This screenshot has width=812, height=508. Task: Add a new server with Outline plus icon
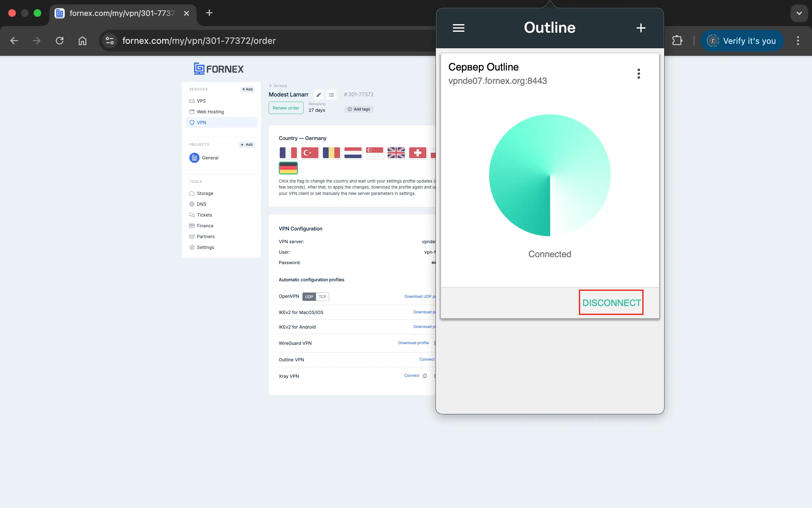coord(641,28)
